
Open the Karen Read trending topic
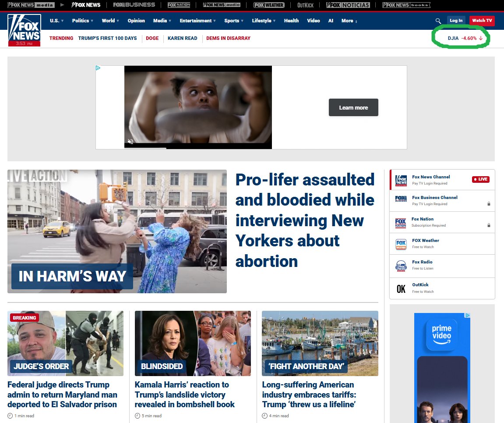(182, 38)
